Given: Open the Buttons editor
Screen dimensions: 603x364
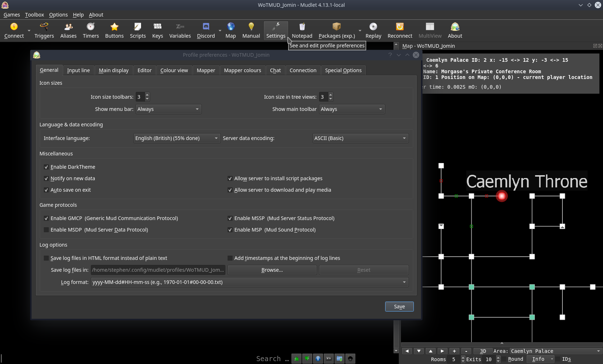Looking at the screenshot, I should 114,31.
